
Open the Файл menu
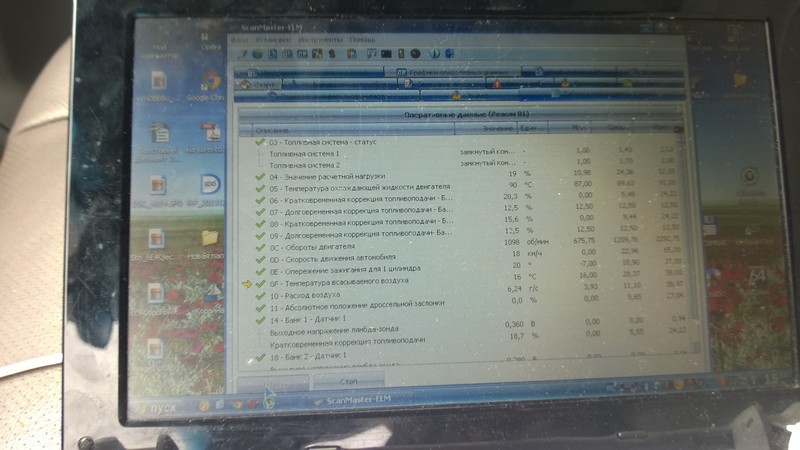pos(238,40)
